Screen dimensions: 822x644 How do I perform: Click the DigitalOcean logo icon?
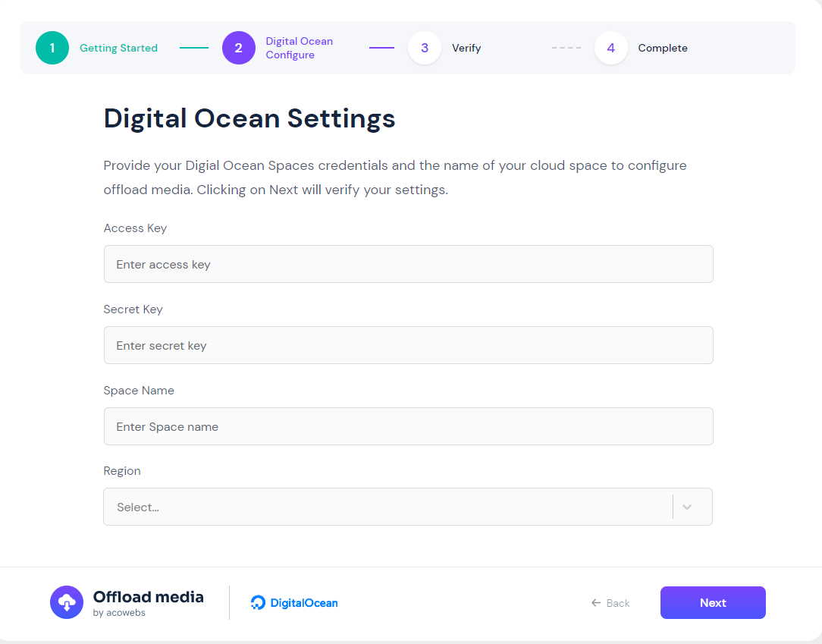[258, 602]
